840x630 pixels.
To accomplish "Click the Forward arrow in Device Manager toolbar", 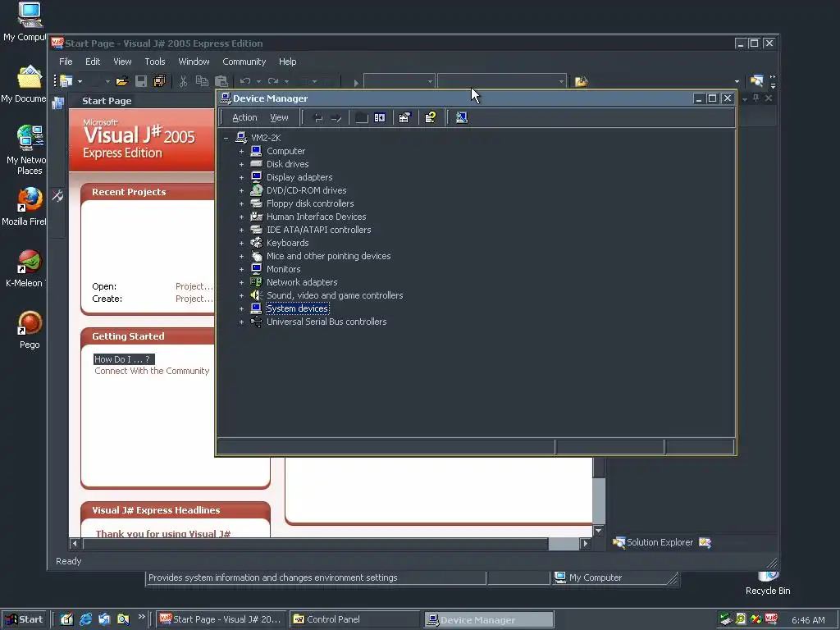I will (336, 118).
